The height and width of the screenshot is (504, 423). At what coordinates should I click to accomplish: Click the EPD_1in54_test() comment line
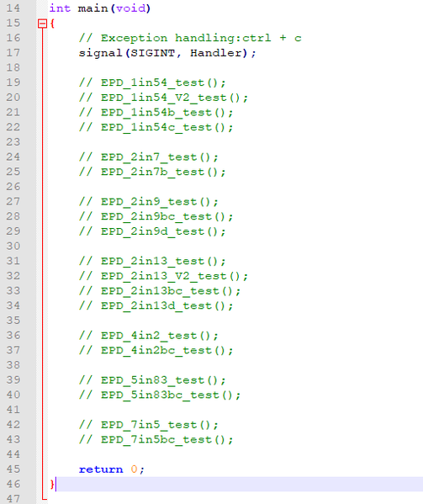coord(152,82)
